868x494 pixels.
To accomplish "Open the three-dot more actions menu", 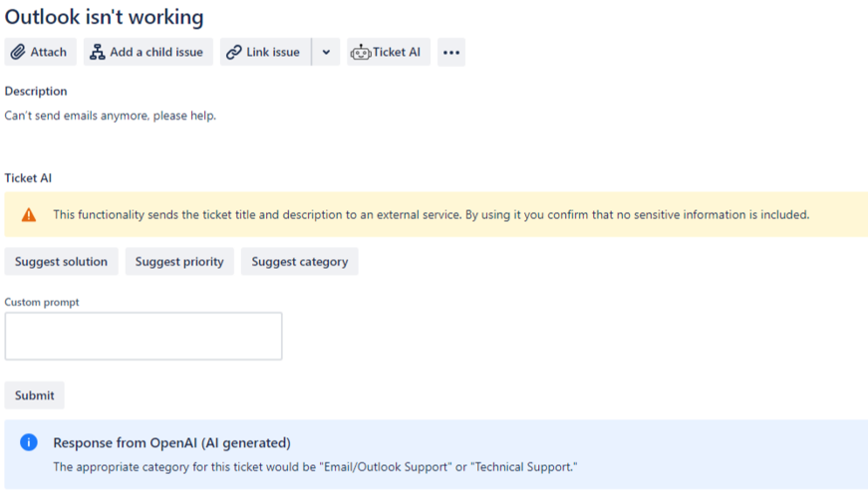I will 450,52.
